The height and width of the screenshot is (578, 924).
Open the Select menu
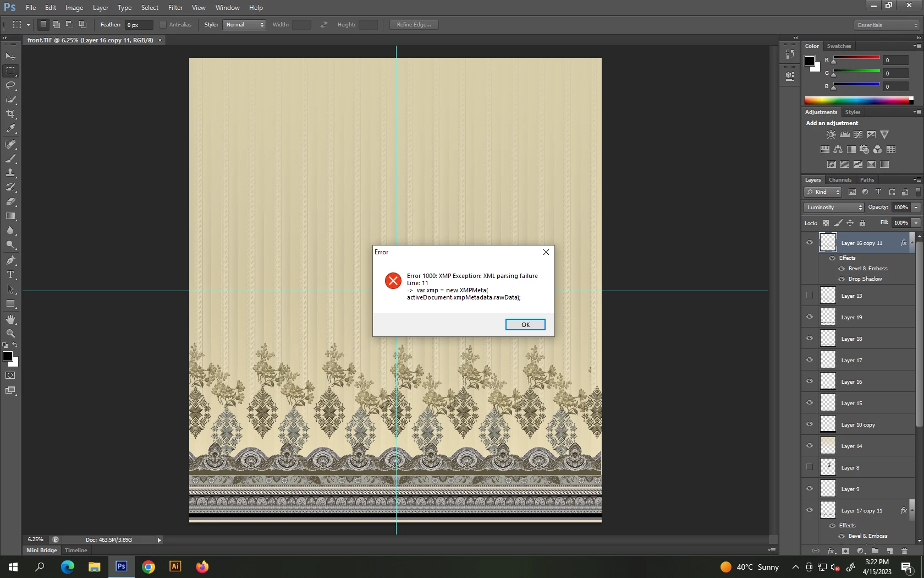click(x=150, y=8)
